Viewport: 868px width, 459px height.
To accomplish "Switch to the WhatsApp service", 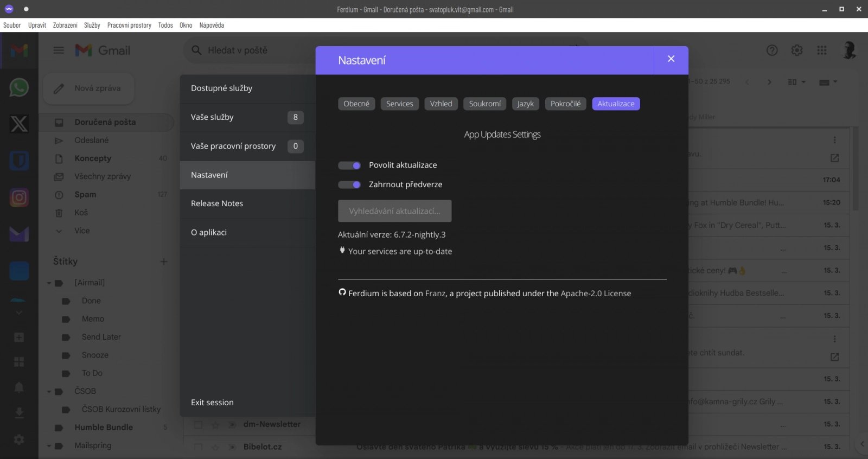I will click(x=19, y=87).
